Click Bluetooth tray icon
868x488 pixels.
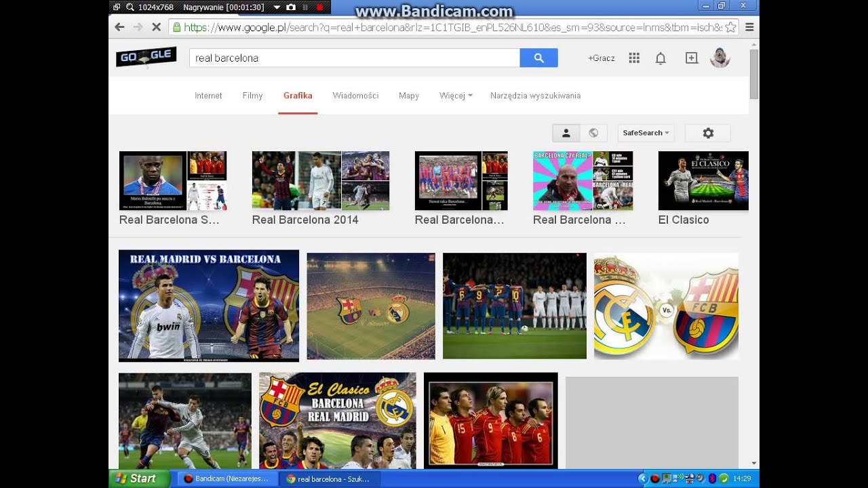712,479
